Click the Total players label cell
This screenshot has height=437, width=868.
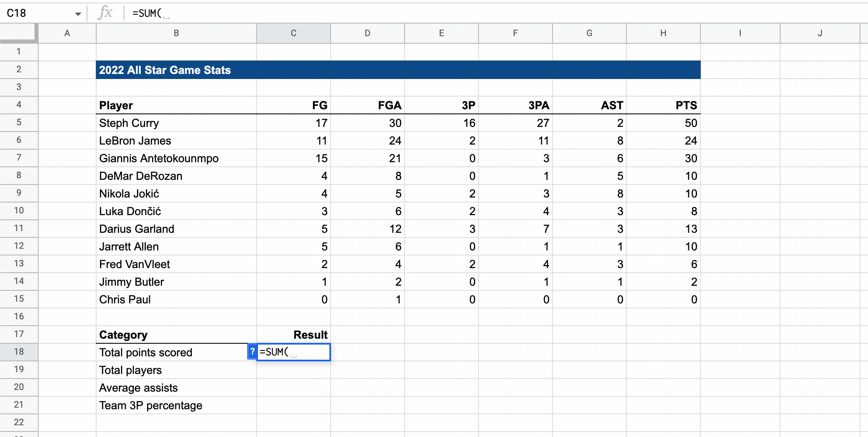click(176, 370)
